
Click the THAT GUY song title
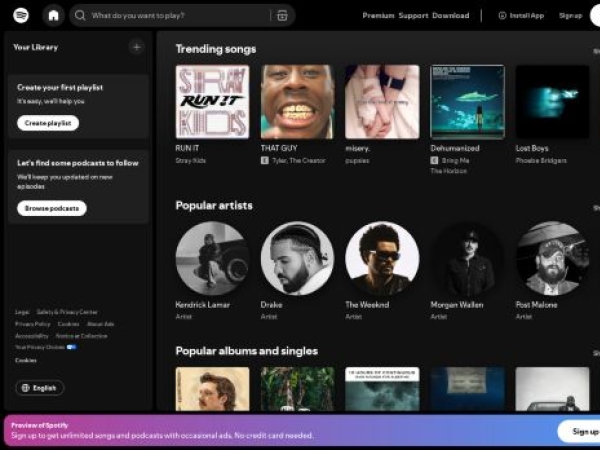coord(279,148)
